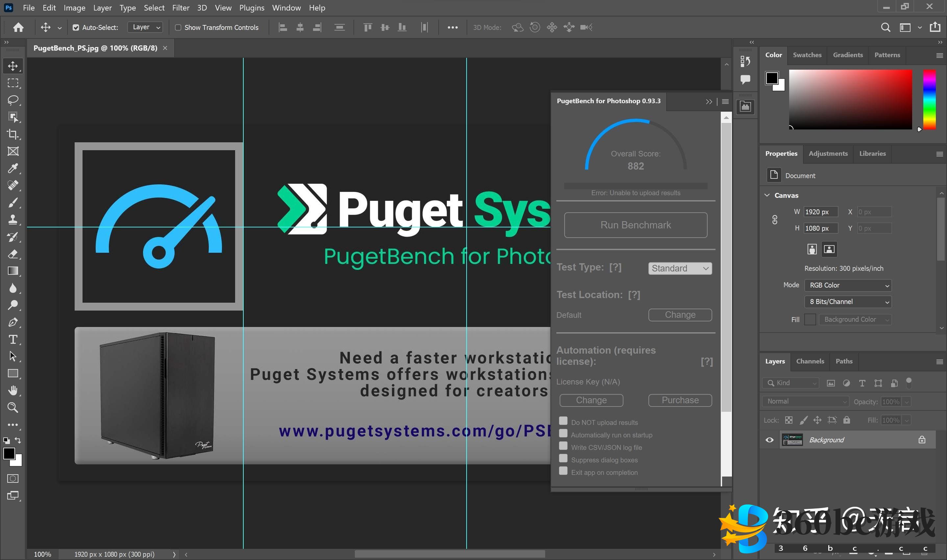
Task: Select the Eraser tool
Action: pyautogui.click(x=13, y=254)
